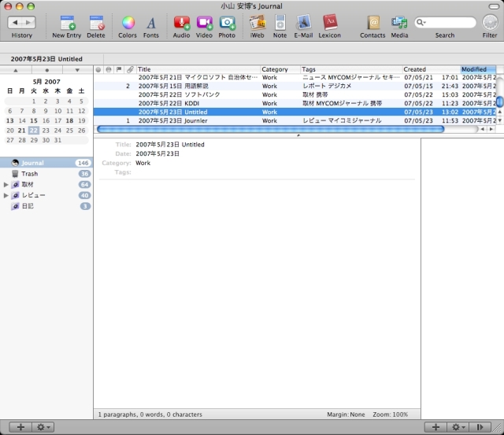Select calendar day 13
The height and width of the screenshot is (435, 504).
[10, 120]
